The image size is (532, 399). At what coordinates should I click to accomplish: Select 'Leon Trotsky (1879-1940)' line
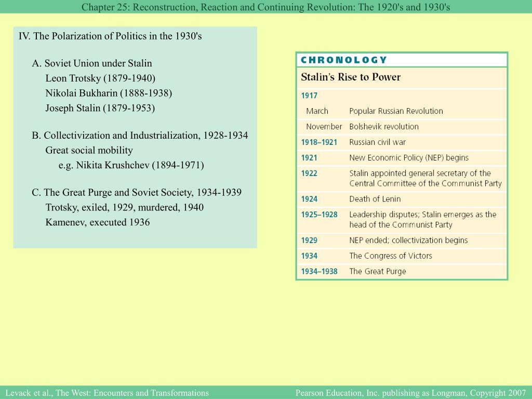[100, 78]
